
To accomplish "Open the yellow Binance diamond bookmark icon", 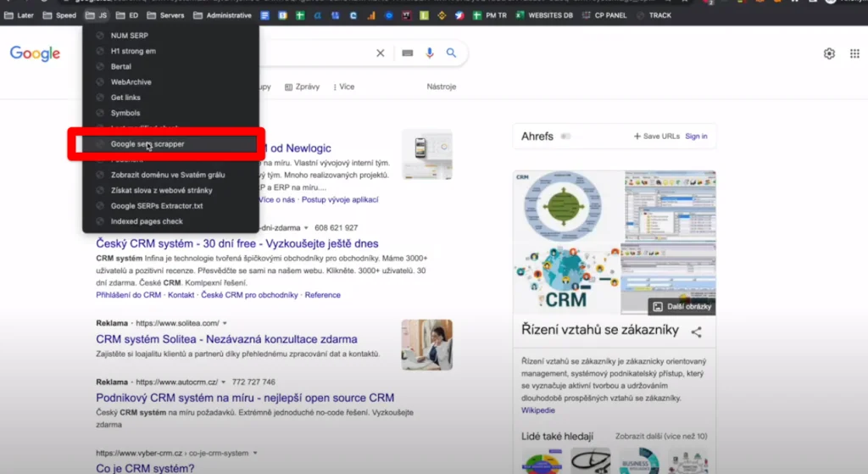I will pyautogui.click(x=442, y=15).
